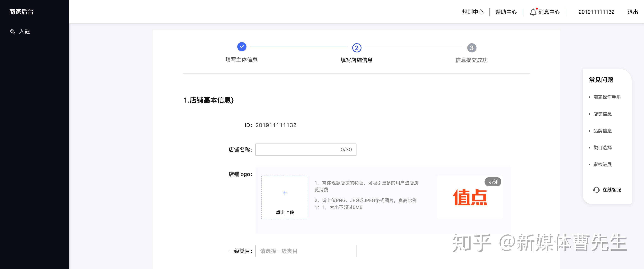Click 退出 to log out

click(x=633, y=12)
